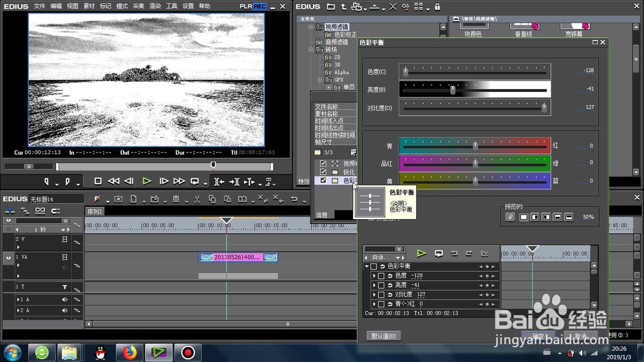Screen dimensions: 644x362
Task: Mute audio track 1 A speaker
Action: point(64,300)
